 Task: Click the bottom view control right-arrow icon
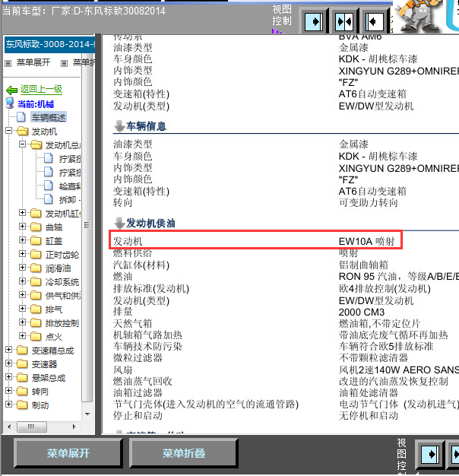pyautogui.click(x=429, y=455)
